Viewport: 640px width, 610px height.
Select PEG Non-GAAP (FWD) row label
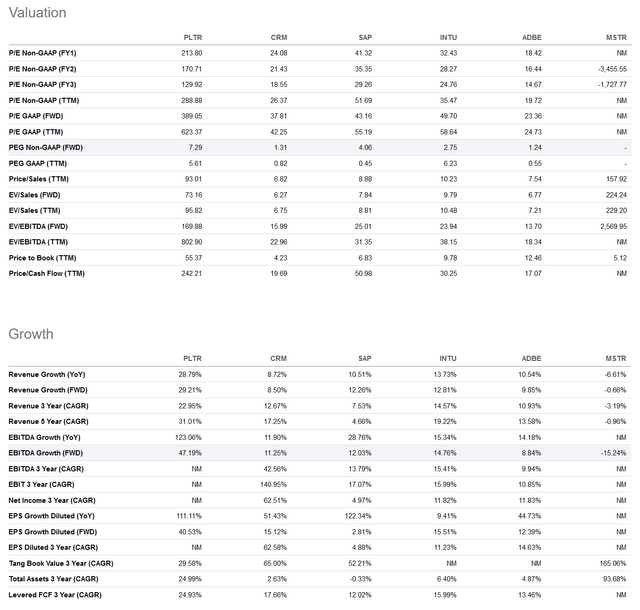(x=46, y=147)
